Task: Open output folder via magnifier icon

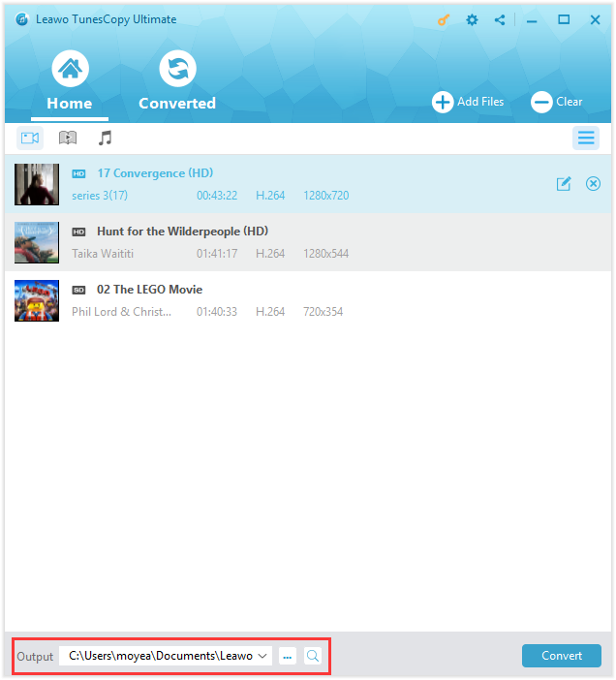Action: click(313, 656)
